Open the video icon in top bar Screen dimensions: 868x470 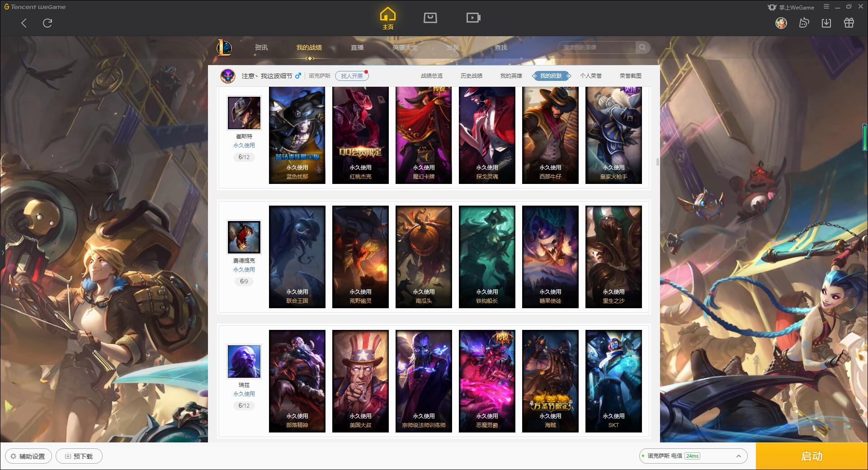[x=473, y=18]
